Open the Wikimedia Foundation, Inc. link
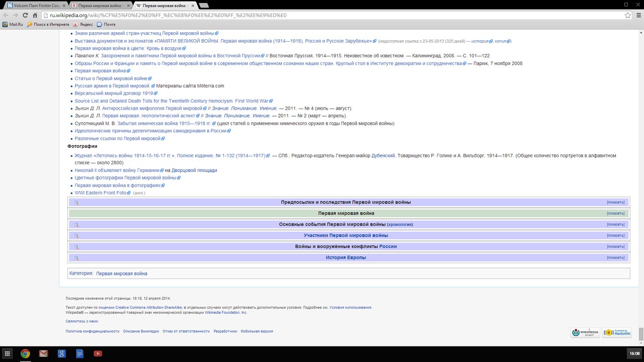Screen dimensions: 644x362 click(225, 312)
